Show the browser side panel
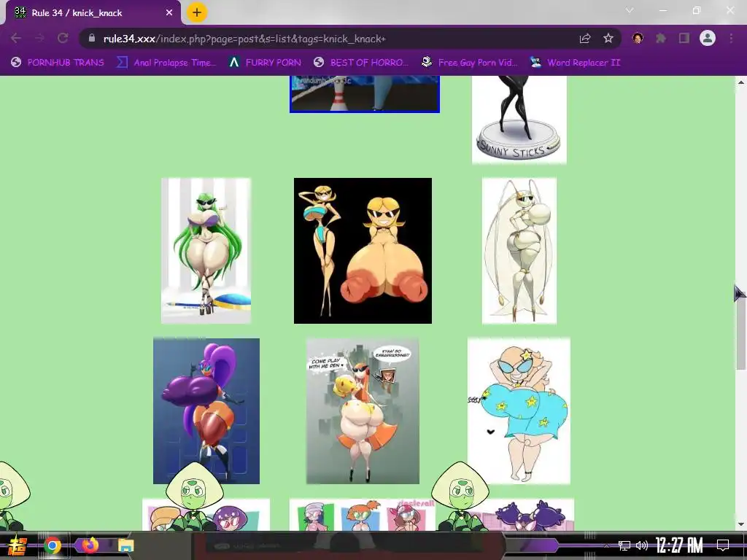 click(684, 38)
